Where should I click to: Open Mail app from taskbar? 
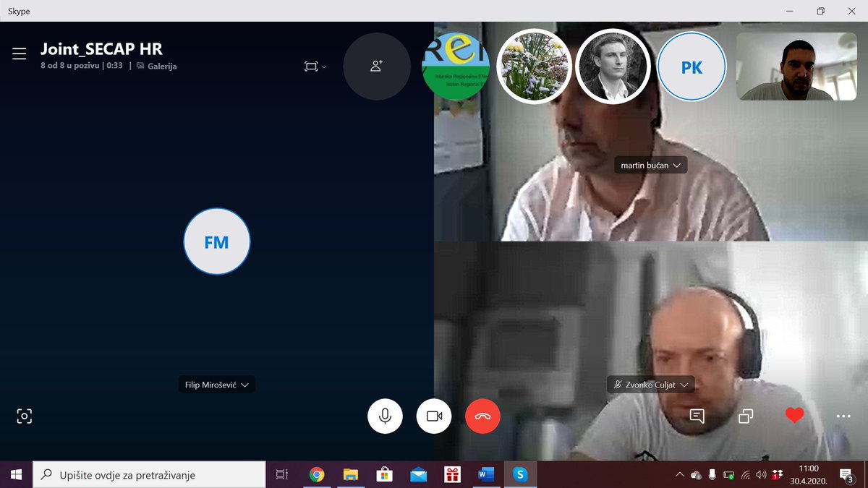[x=419, y=475]
